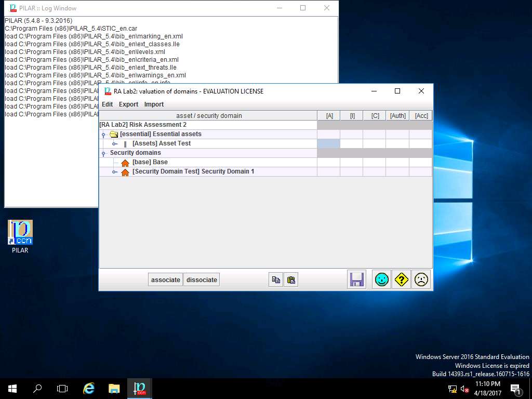532x399 pixels.
Task: Expand the Asset Test tree node
Action: click(x=115, y=144)
